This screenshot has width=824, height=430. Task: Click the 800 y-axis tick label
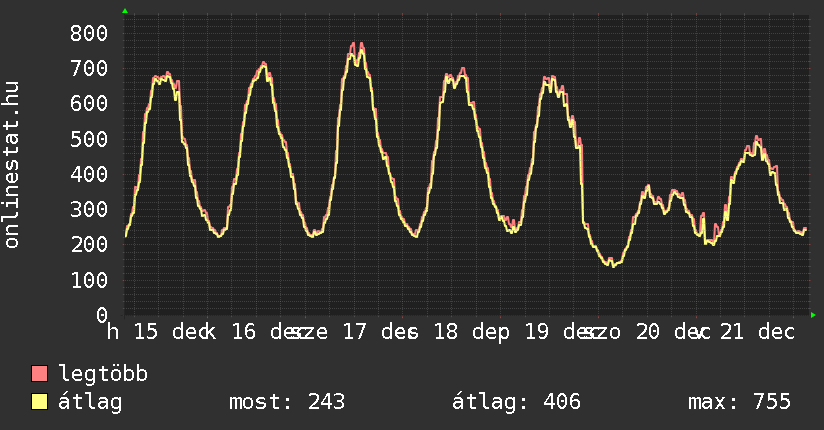(x=88, y=33)
